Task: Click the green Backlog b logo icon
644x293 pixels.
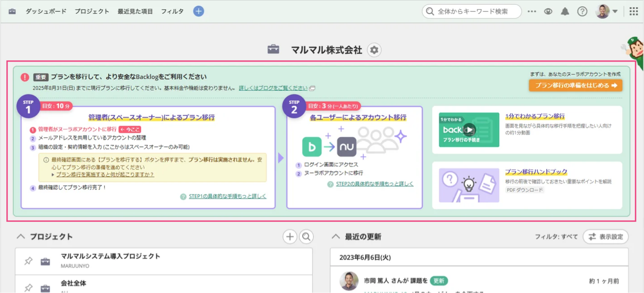Action: [312, 147]
